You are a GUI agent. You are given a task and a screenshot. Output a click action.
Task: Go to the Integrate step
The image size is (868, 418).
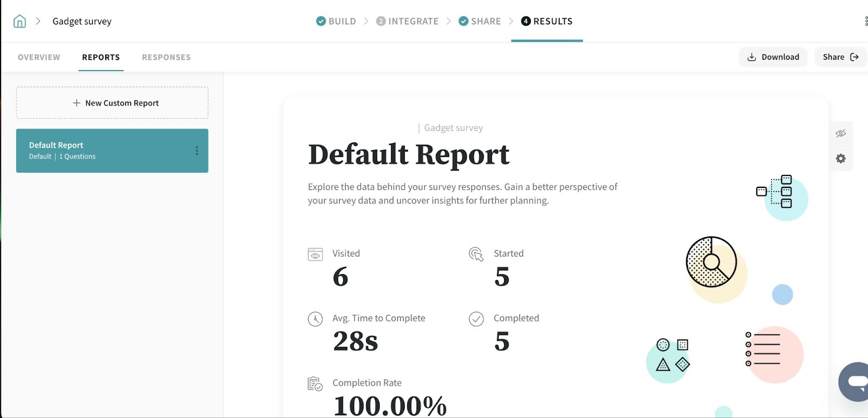[407, 21]
